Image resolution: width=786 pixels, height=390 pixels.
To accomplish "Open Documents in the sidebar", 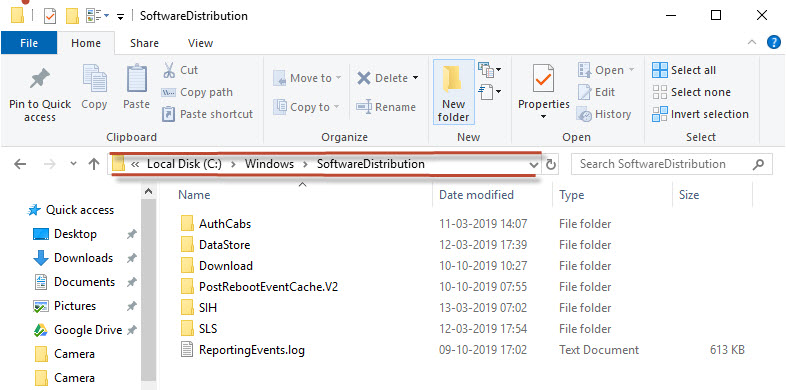I will (74, 282).
